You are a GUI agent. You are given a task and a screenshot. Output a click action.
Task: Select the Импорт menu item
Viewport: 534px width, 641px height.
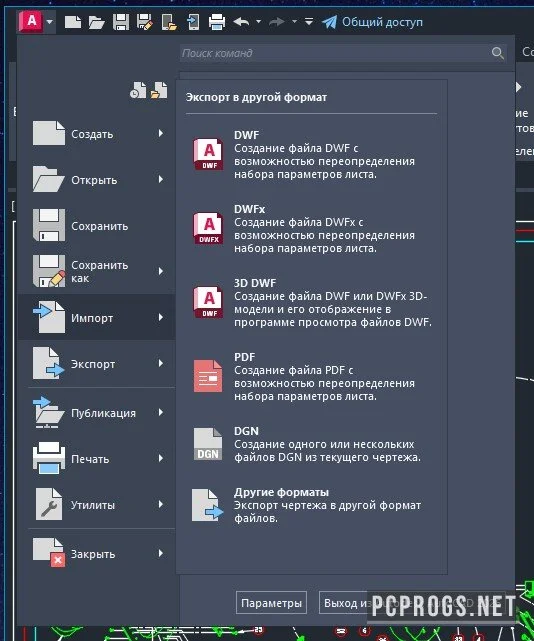[97, 317]
